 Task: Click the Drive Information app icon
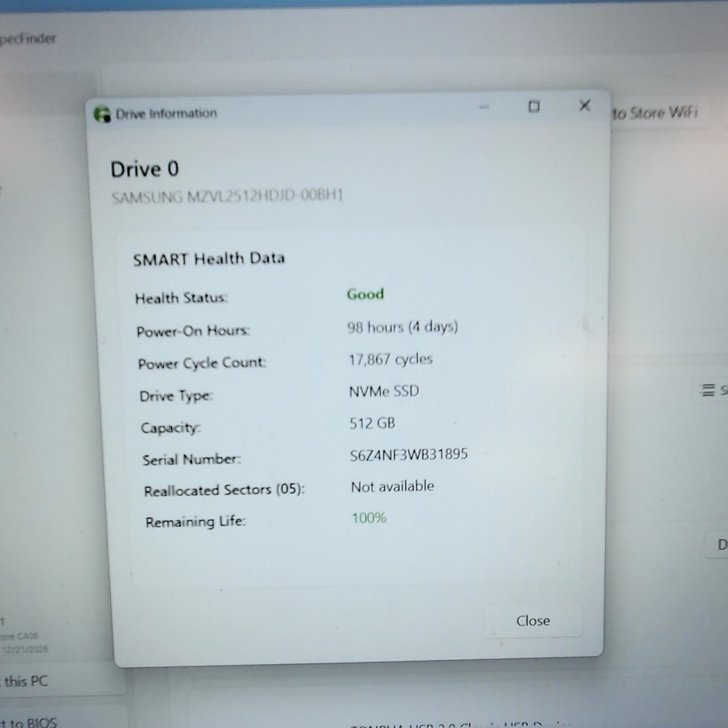pos(102,114)
